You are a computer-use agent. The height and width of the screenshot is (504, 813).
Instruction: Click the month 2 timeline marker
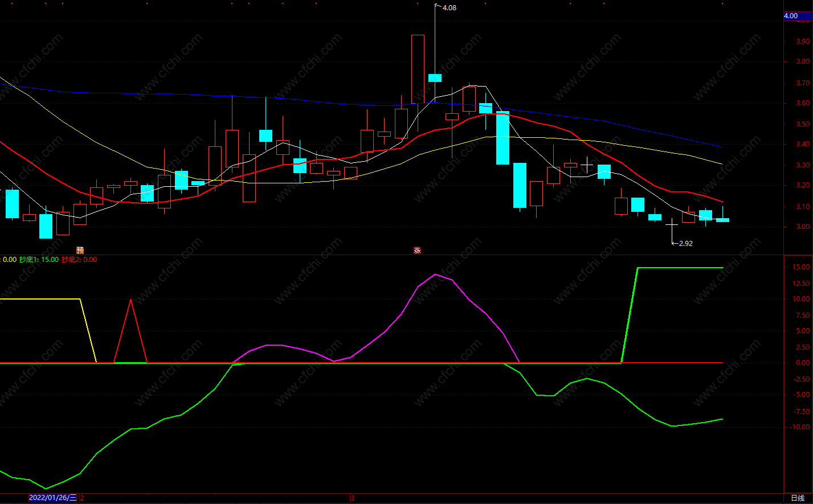point(82,498)
